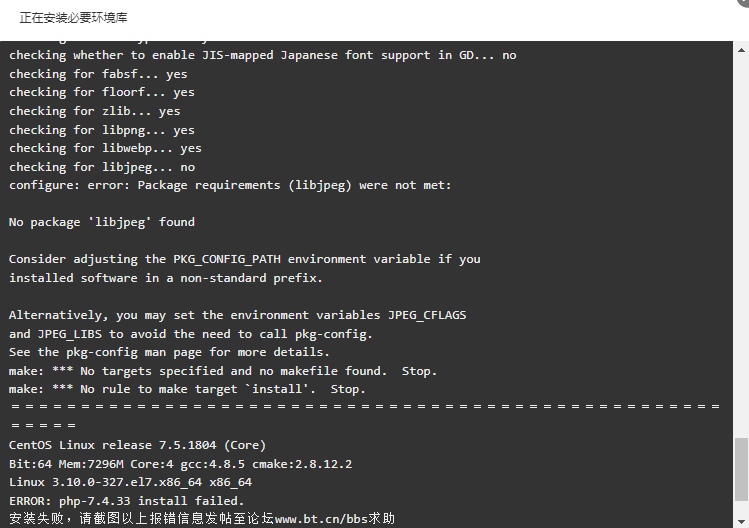Click the Bit:64 Mem:7296M system info line
749x528 pixels.
pos(181,464)
